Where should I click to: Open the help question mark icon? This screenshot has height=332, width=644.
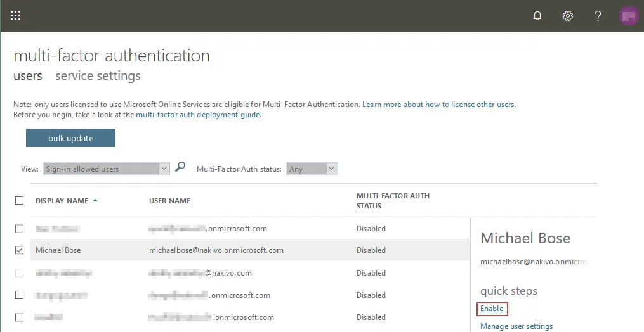tap(598, 16)
